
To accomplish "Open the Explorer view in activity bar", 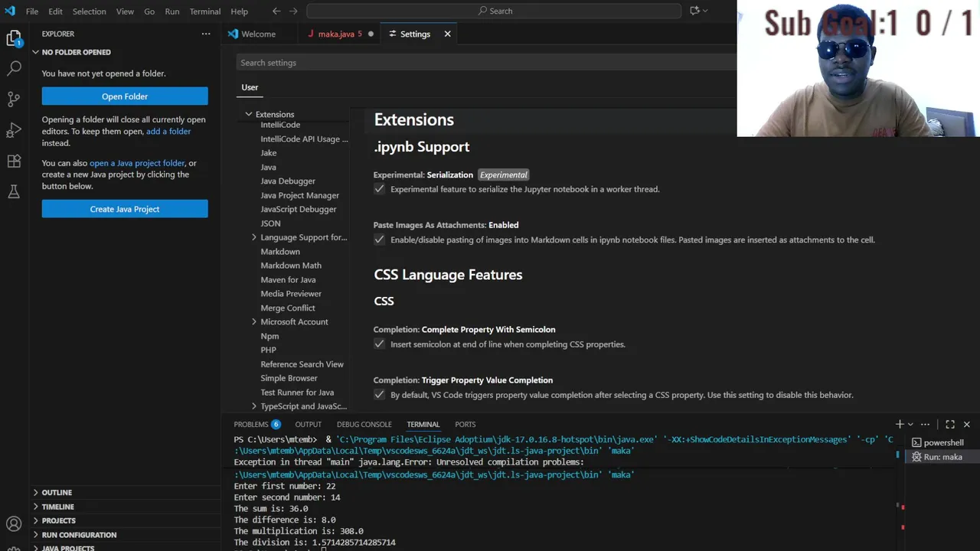I will 14,38.
